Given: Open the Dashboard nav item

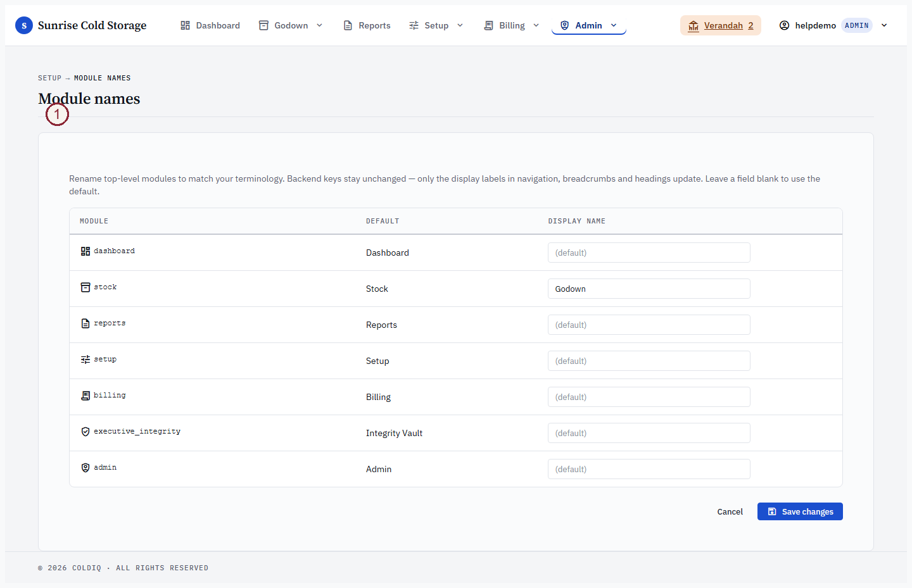Looking at the screenshot, I should pyautogui.click(x=210, y=25).
